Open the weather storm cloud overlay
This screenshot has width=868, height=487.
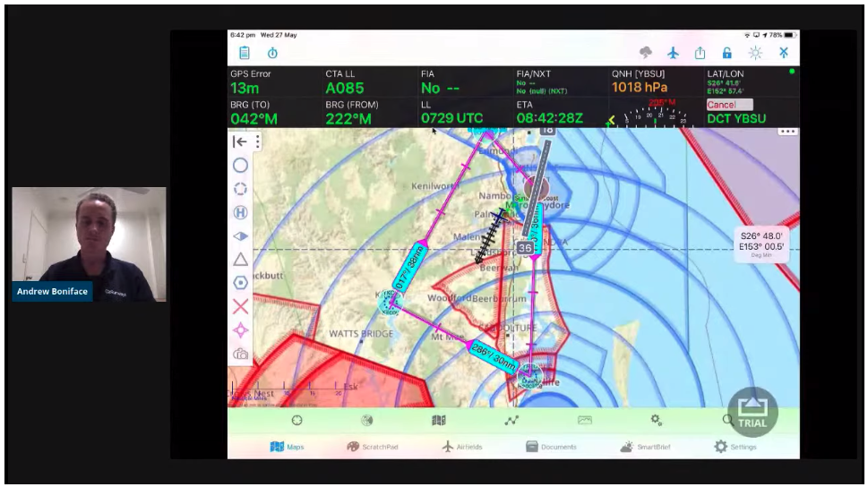click(645, 54)
